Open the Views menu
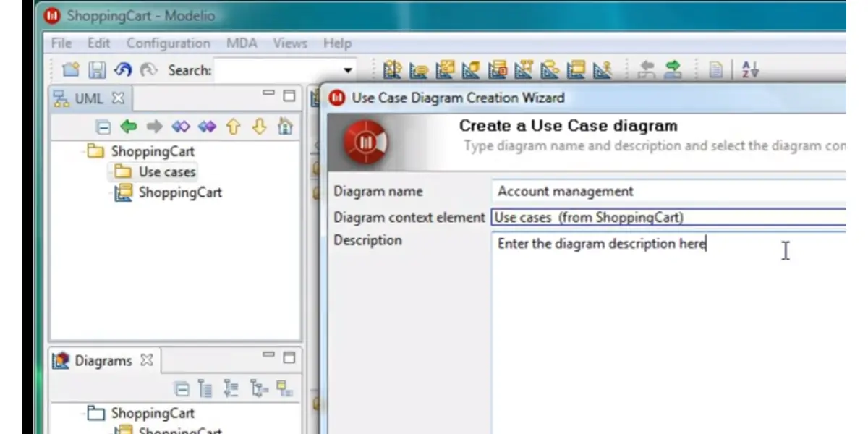The width and height of the screenshot is (868, 434). pyautogui.click(x=290, y=43)
